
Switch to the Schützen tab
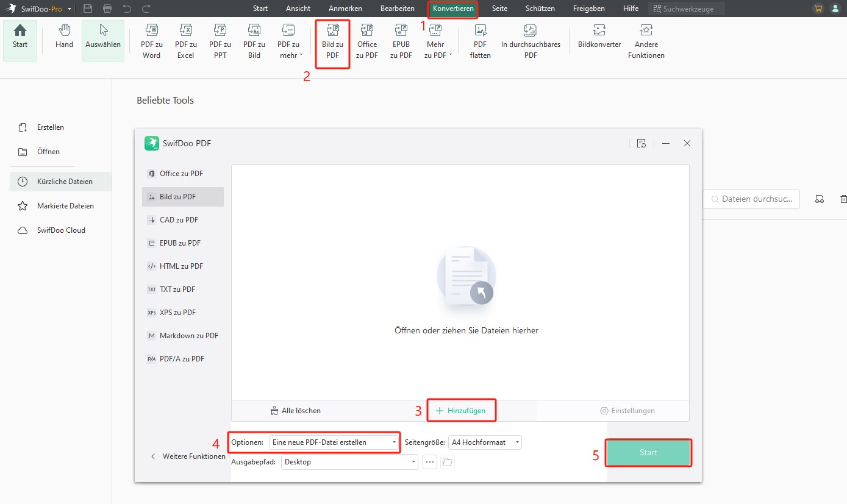540,9
